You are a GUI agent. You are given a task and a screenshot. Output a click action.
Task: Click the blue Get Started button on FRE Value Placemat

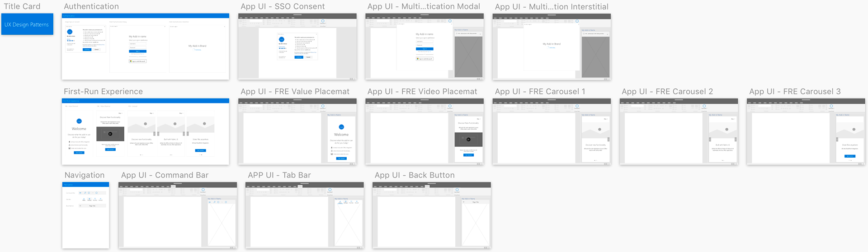tap(341, 159)
